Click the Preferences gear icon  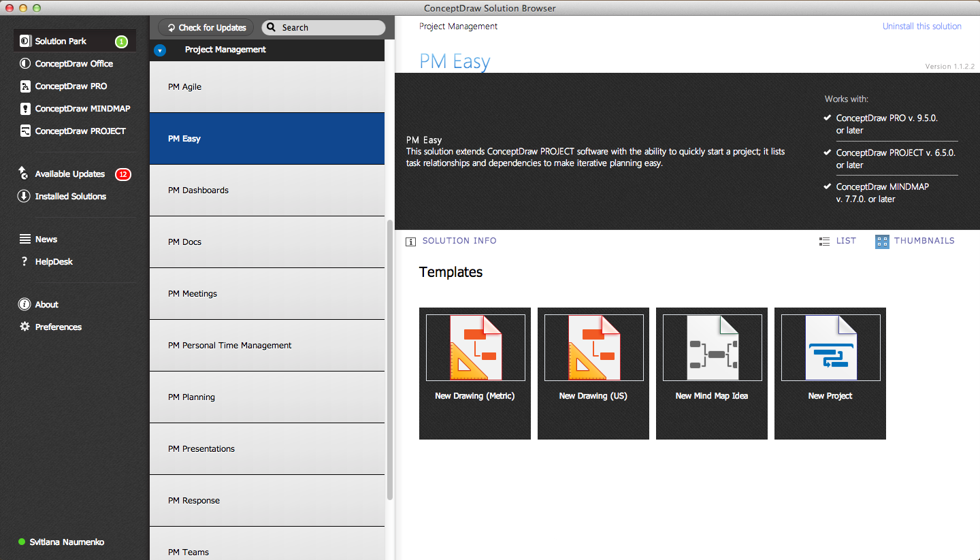[x=25, y=327]
